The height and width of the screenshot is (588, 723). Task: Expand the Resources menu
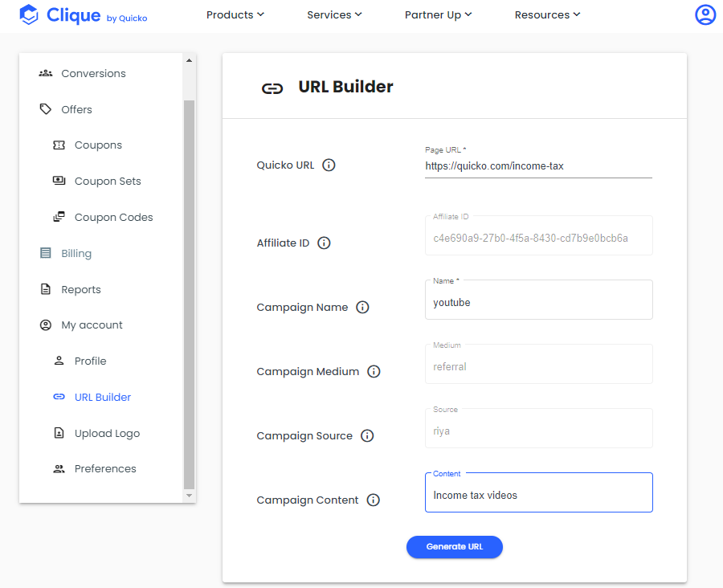[547, 14]
